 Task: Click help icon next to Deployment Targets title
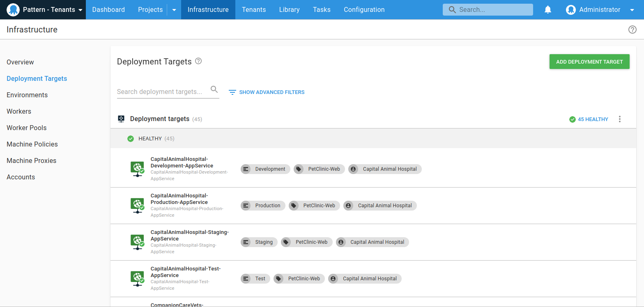coord(198,61)
